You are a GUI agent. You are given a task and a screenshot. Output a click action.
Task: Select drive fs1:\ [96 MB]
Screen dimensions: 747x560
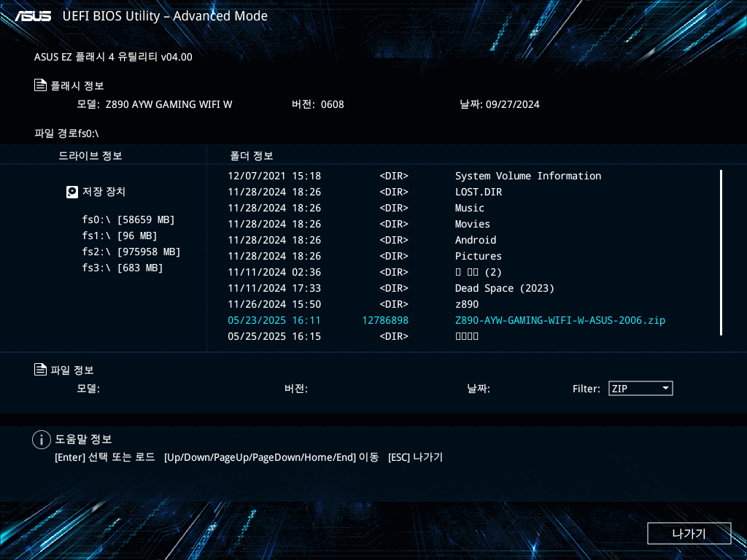pos(119,236)
